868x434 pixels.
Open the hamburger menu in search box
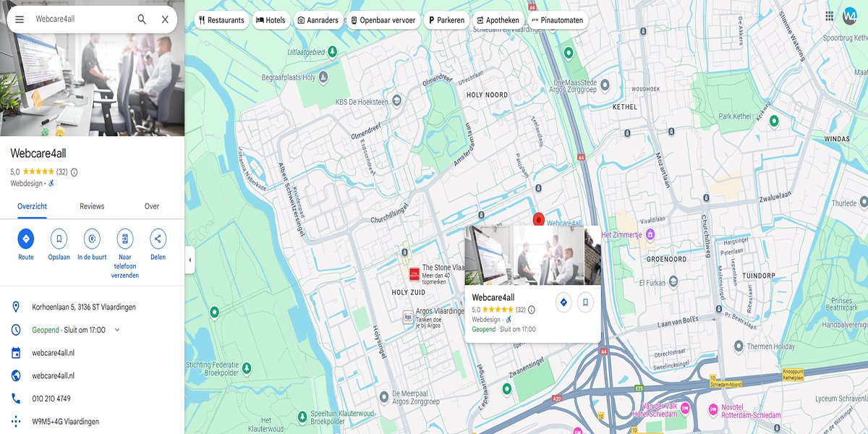point(20,20)
